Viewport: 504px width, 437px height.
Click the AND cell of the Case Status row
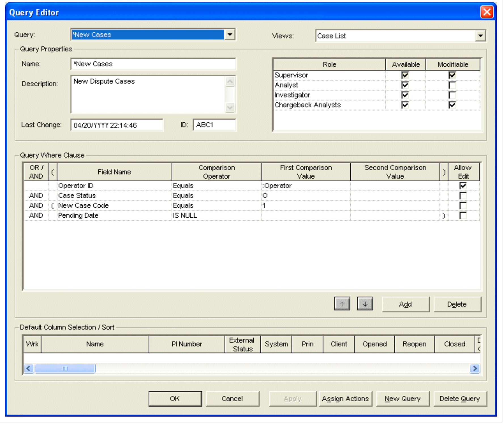[x=36, y=196]
